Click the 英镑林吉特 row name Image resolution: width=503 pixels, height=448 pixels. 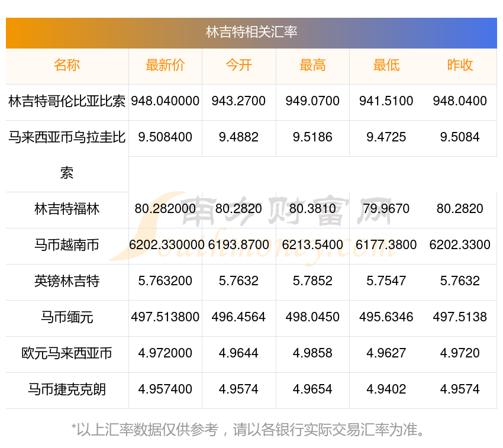click(67, 281)
